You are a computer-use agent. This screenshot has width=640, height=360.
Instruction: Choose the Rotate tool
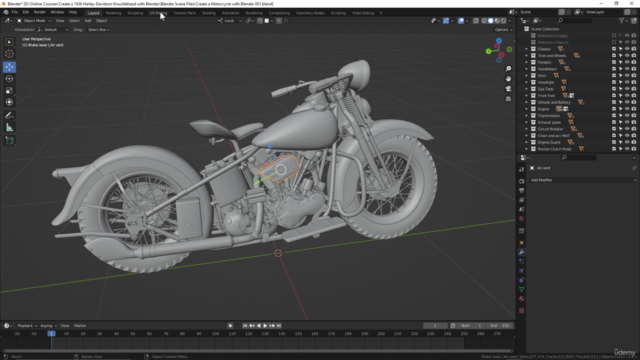coord(9,78)
